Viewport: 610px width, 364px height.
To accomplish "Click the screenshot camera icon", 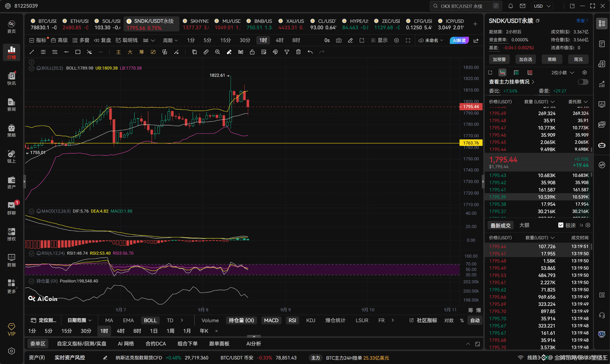I will coord(339,40).
